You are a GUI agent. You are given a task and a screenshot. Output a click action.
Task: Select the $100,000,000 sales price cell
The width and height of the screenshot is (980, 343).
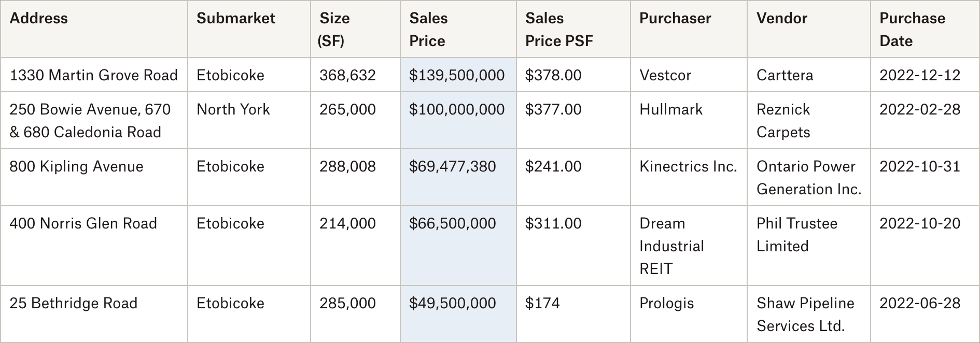[x=458, y=120]
